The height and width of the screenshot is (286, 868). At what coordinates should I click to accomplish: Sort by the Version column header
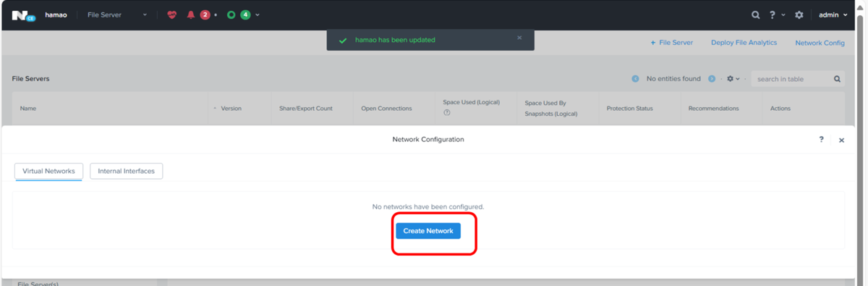coord(231,109)
